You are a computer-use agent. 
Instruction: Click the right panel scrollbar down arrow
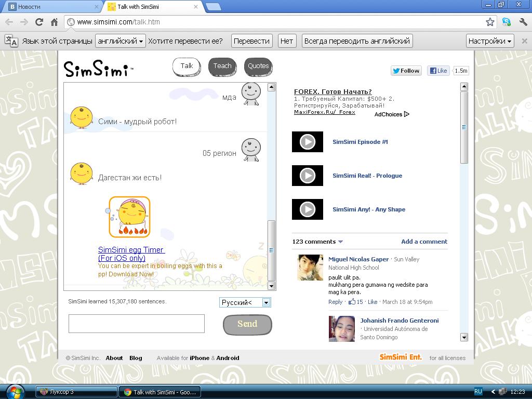click(464, 337)
